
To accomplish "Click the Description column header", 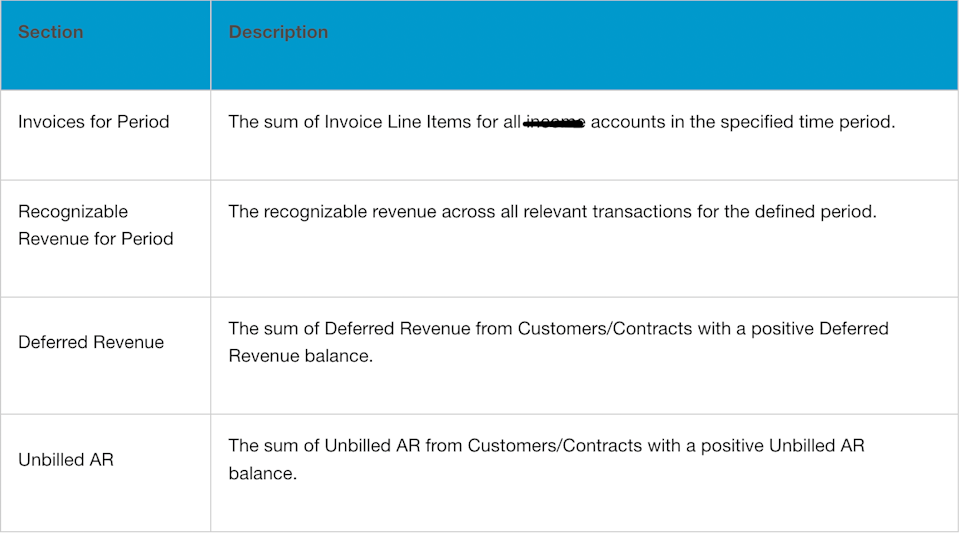I will click(x=278, y=32).
